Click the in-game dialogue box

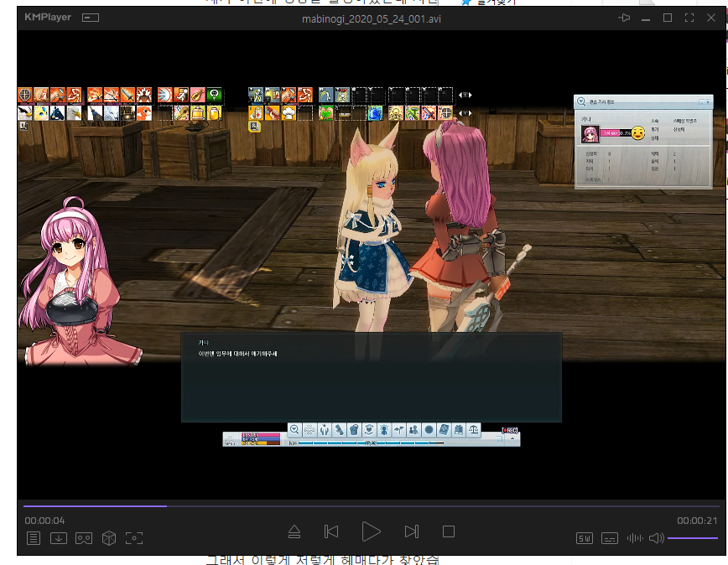click(372, 376)
